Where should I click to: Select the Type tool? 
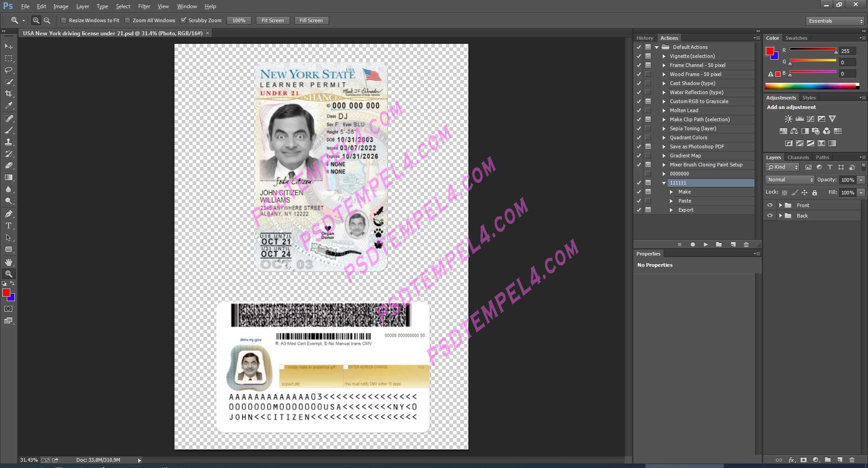pos(9,226)
